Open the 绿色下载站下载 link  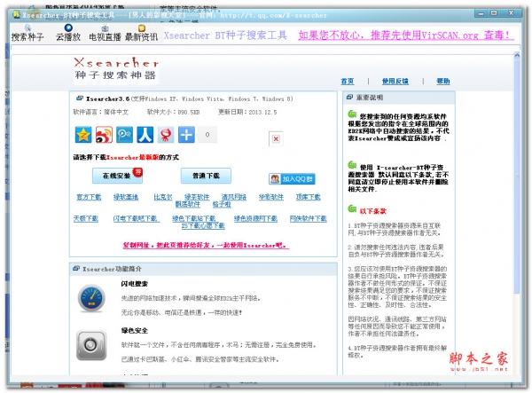pos(193,218)
